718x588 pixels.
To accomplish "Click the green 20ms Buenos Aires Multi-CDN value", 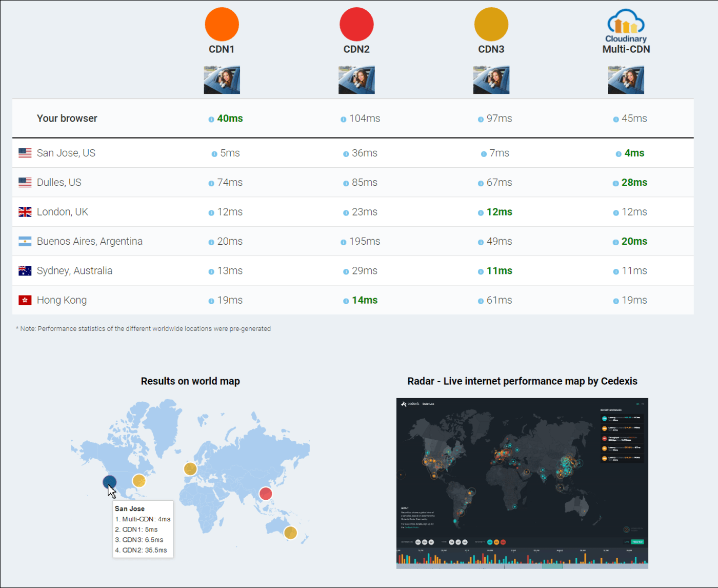I will pos(634,241).
